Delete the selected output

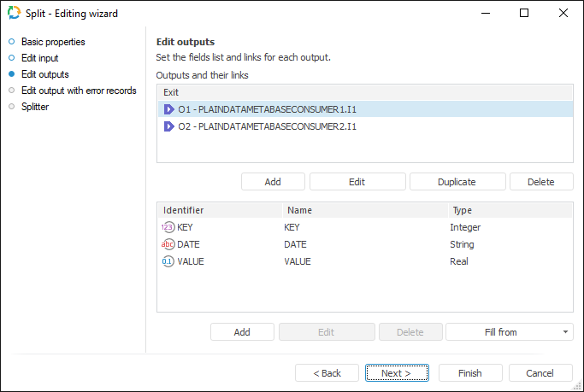(x=540, y=182)
